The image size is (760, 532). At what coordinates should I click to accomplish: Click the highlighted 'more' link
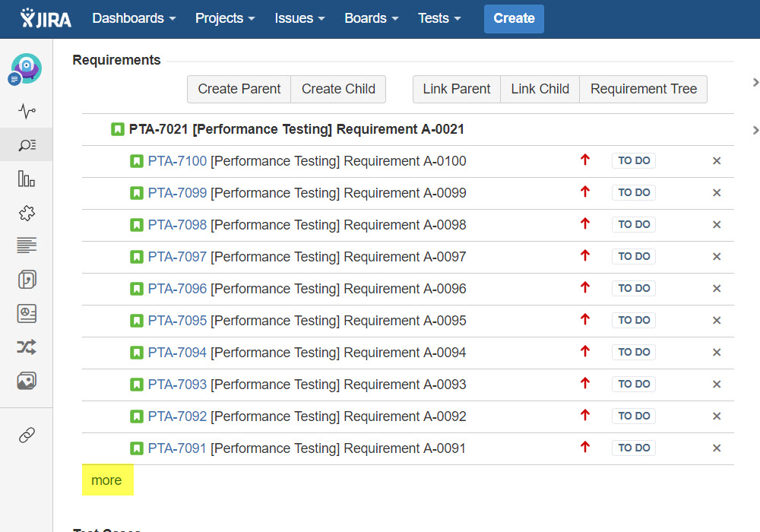point(106,480)
